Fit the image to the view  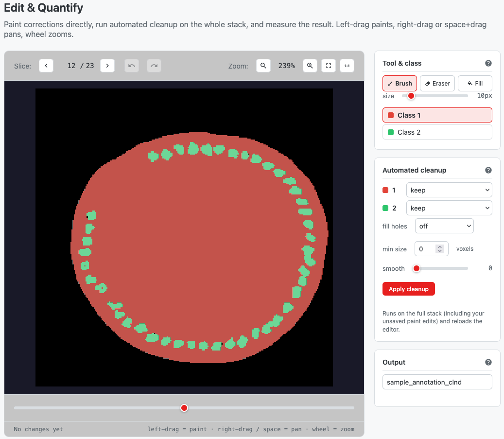[329, 66]
